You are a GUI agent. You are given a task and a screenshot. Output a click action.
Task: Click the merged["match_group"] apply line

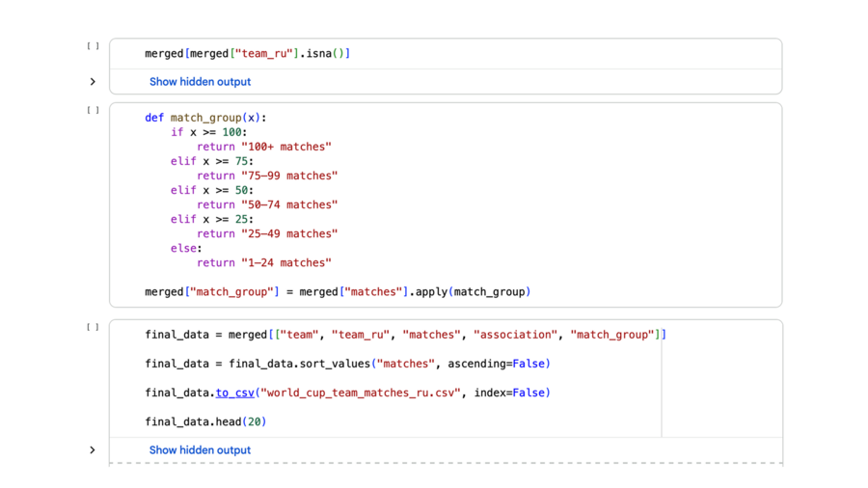[338, 292]
